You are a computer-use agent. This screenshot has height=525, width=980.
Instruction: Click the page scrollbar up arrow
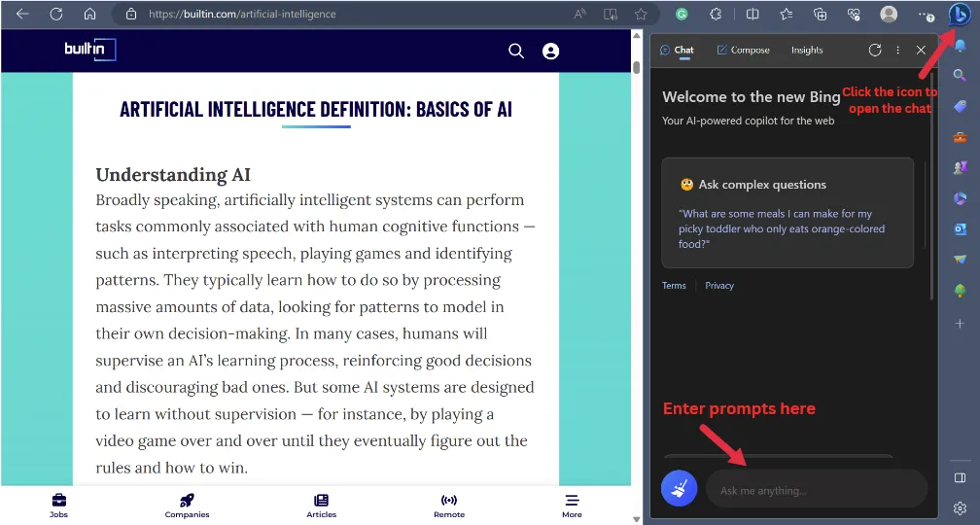(x=636, y=34)
